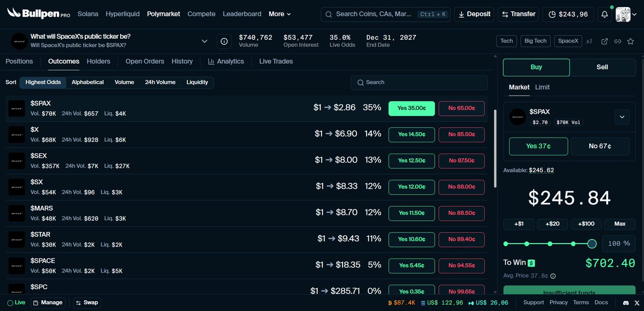This screenshot has width=644, height=311.
Task: Click the $X row logo thumbnail
Action: [17, 135]
